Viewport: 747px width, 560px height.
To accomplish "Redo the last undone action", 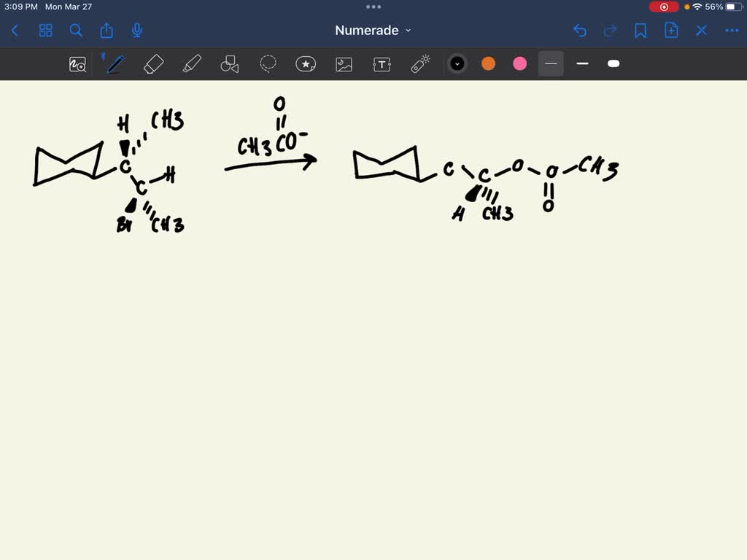I will (x=610, y=31).
